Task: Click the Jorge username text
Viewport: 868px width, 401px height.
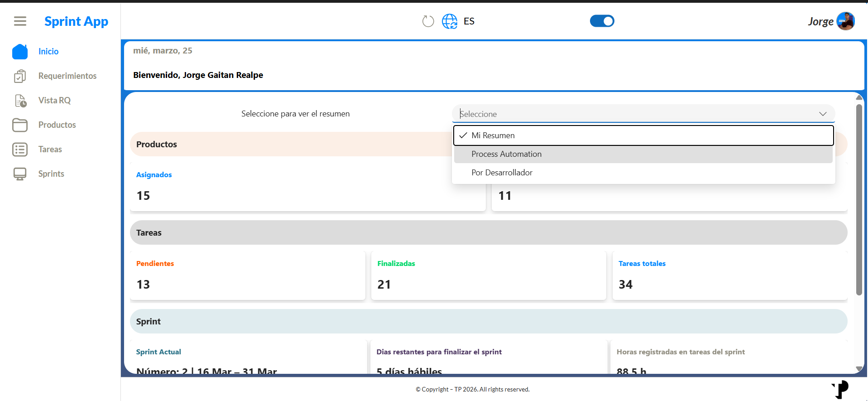Action: [x=820, y=21]
